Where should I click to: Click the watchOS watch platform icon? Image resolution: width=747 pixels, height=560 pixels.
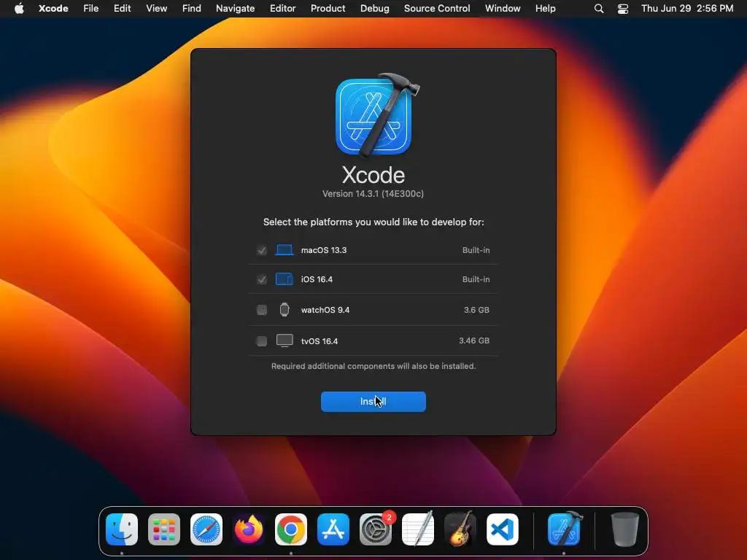285,309
